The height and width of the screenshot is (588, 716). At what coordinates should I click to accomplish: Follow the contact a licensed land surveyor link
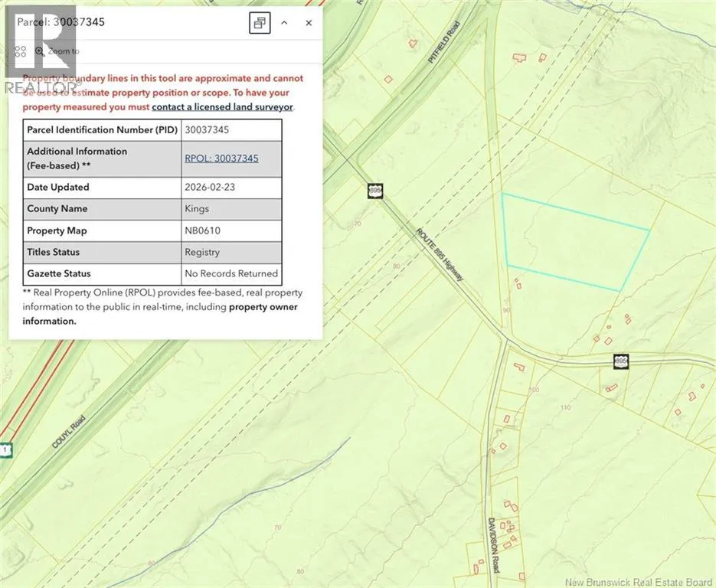[222, 107]
